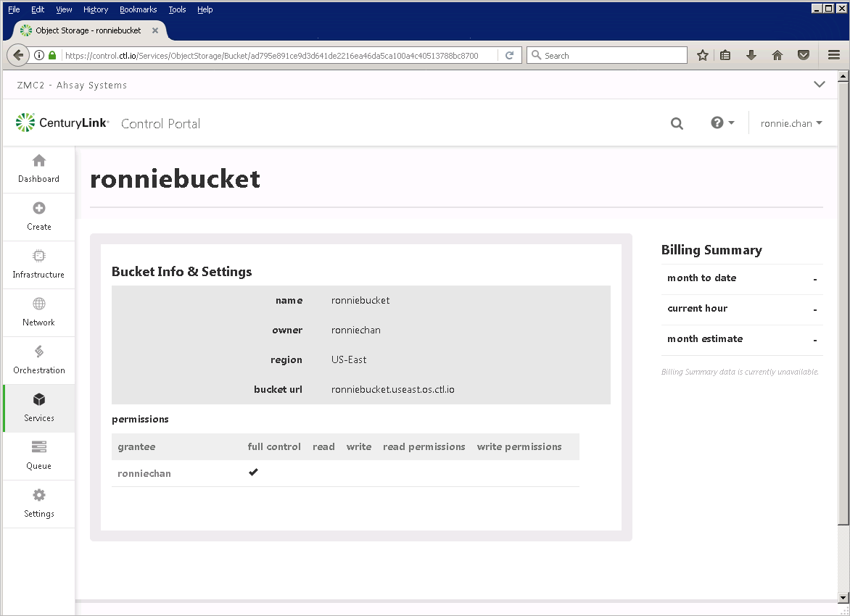The image size is (850, 616).
Task: Click the owner value ronniechan
Action: click(x=355, y=330)
